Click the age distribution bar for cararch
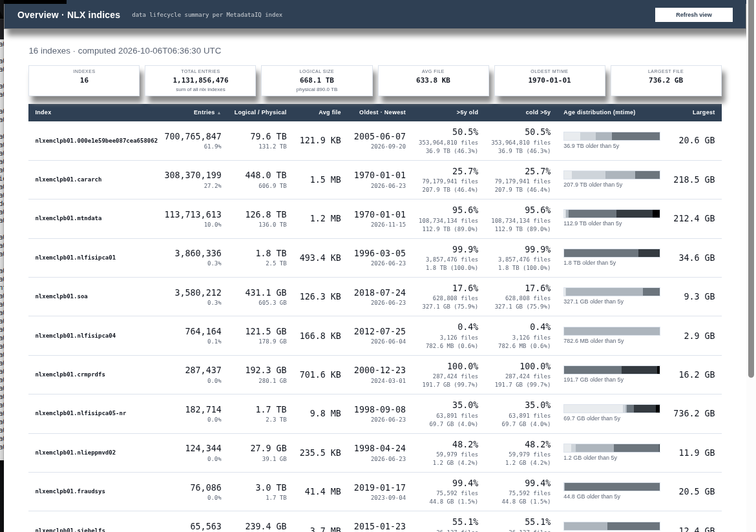Image resolution: width=756 pixels, height=532 pixels. 611,175
